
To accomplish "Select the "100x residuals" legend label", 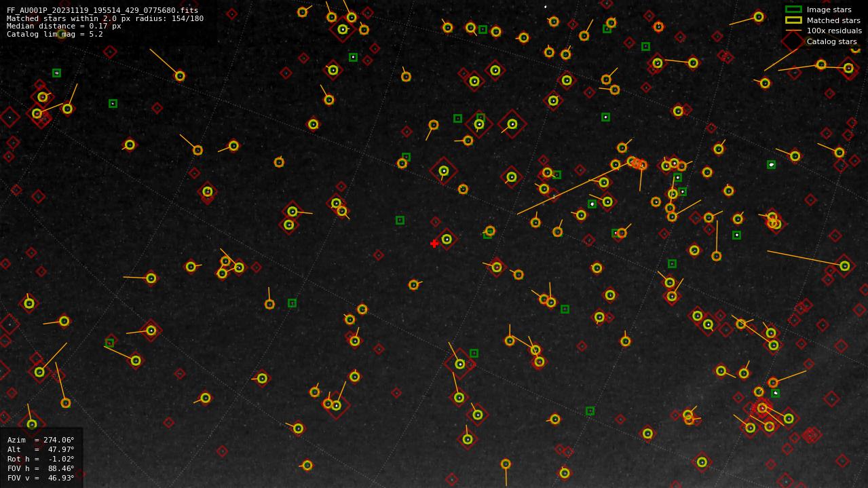I will click(x=834, y=31).
